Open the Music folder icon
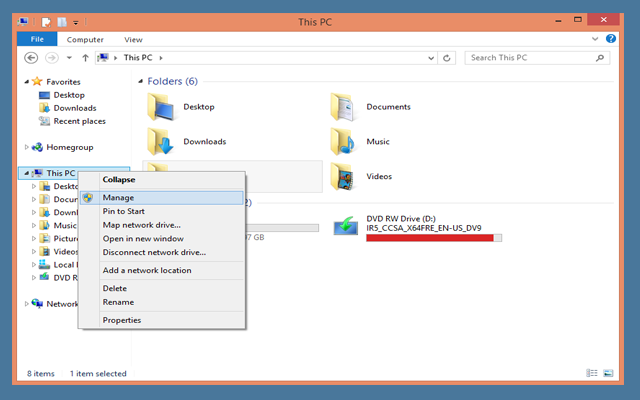Image resolution: width=640 pixels, height=400 pixels. point(343,141)
